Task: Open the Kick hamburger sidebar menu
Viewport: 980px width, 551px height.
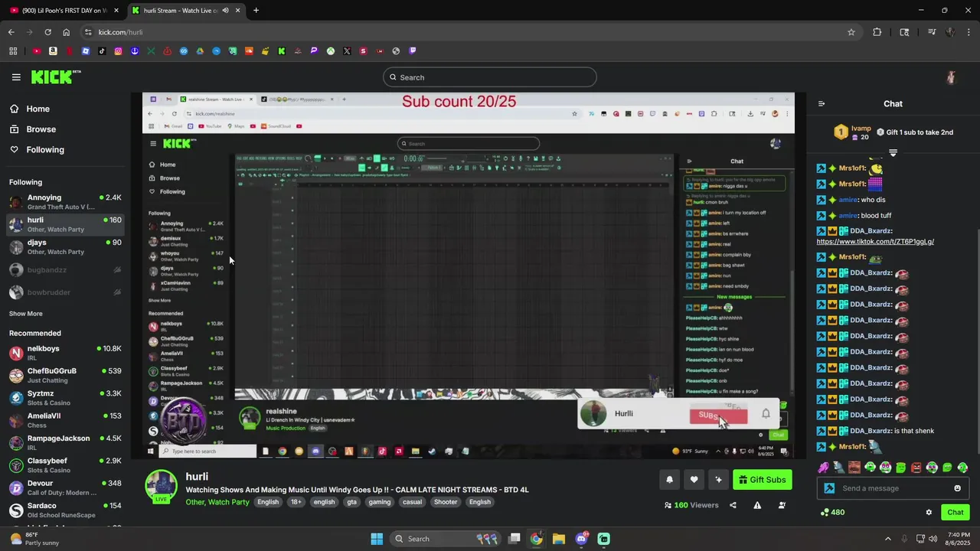Action: point(16,77)
